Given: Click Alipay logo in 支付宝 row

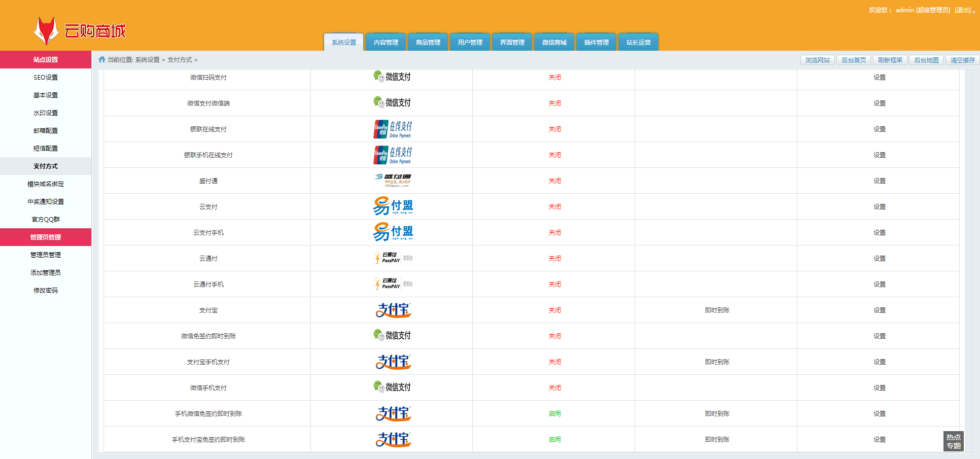Looking at the screenshot, I should (393, 310).
